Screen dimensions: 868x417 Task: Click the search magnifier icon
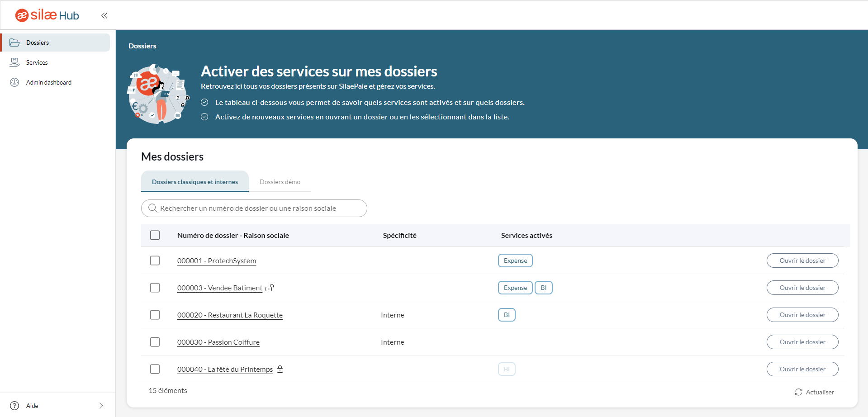coord(153,208)
